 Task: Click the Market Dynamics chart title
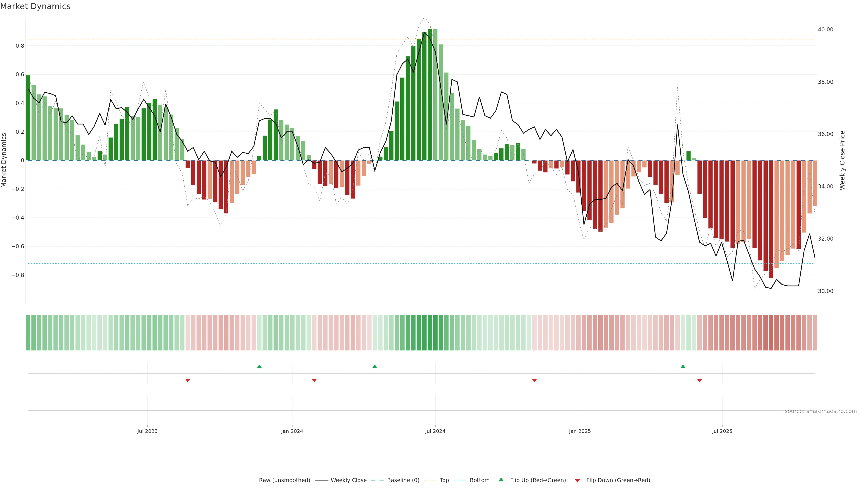35,6
